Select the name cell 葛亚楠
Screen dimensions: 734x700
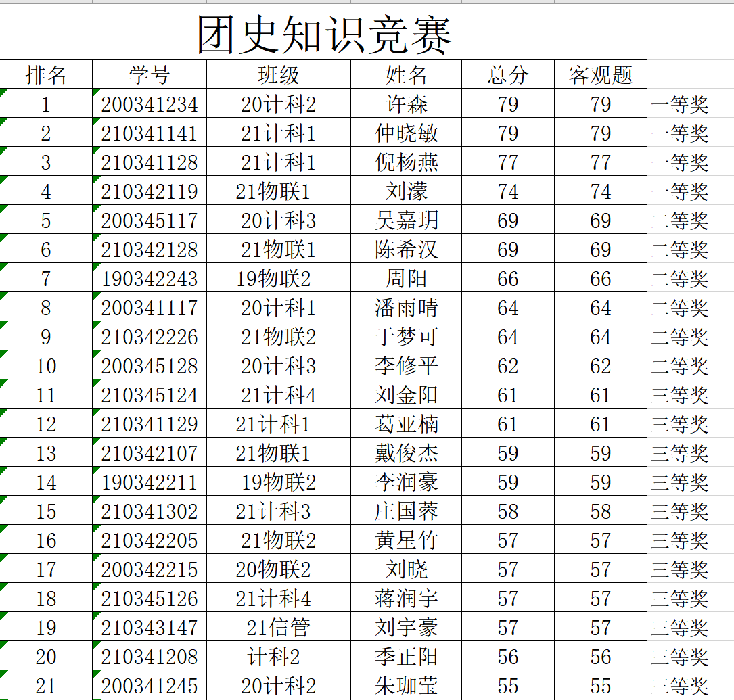[406, 424]
